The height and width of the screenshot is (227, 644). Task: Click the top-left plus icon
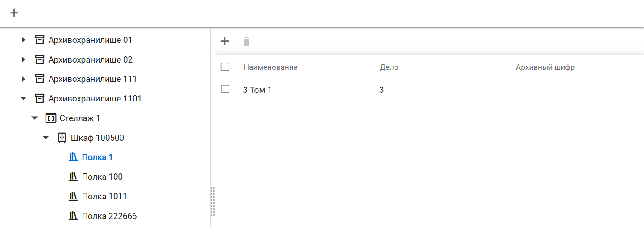tap(14, 13)
